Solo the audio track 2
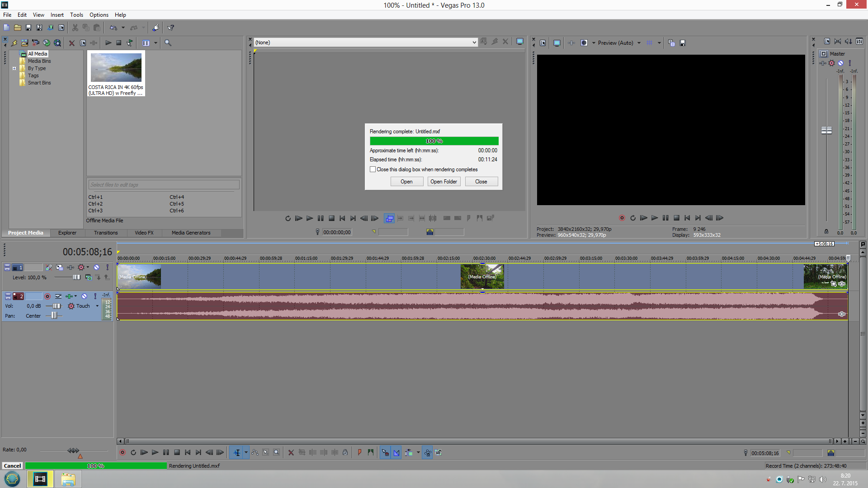Image resolution: width=868 pixels, height=488 pixels. click(x=95, y=296)
